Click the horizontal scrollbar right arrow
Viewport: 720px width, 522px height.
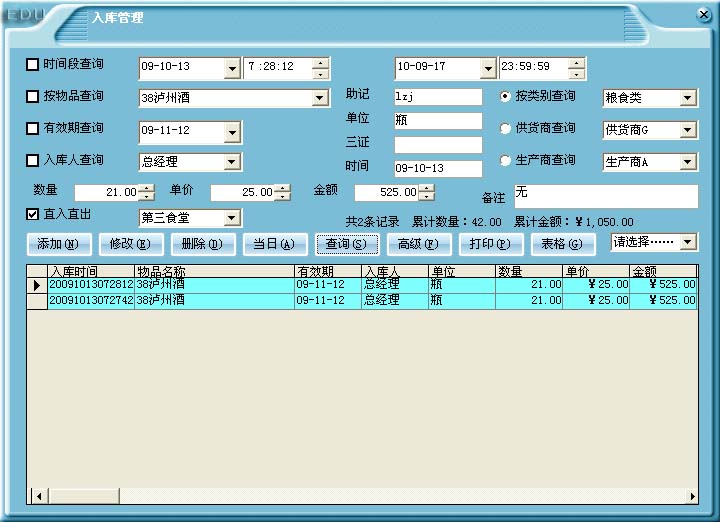tap(692, 496)
